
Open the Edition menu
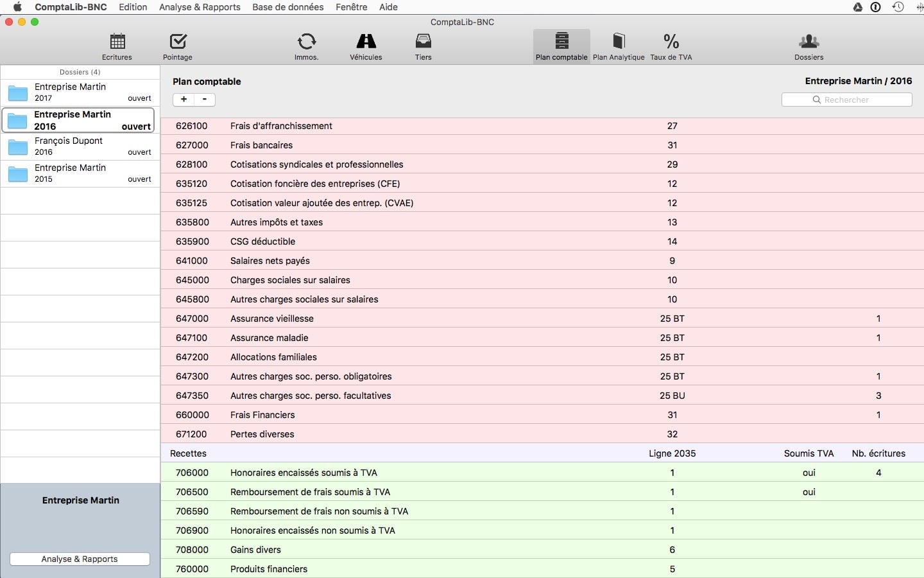click(133, 7)
